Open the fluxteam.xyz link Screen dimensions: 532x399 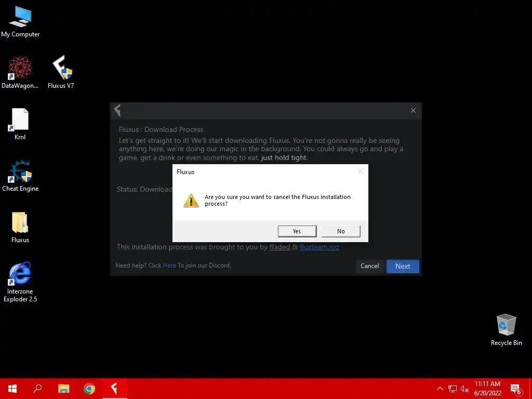(320, 247)
